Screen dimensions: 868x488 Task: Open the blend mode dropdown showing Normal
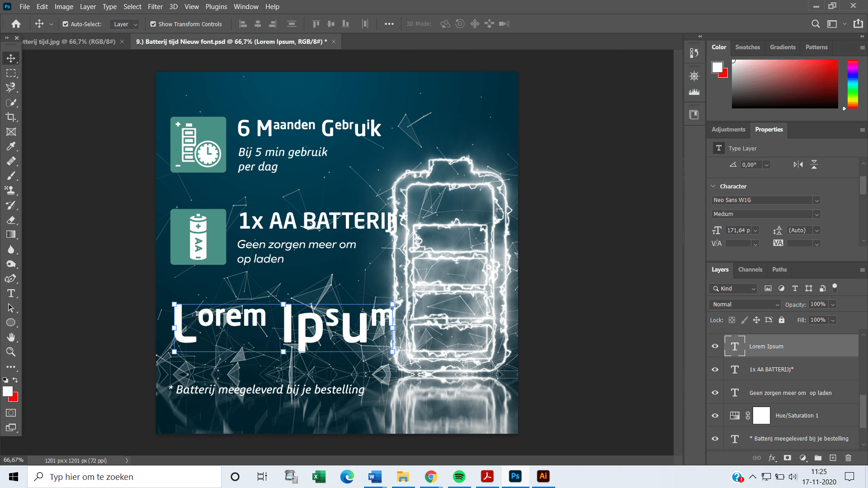pyautogui.click(x=744, y=304)
